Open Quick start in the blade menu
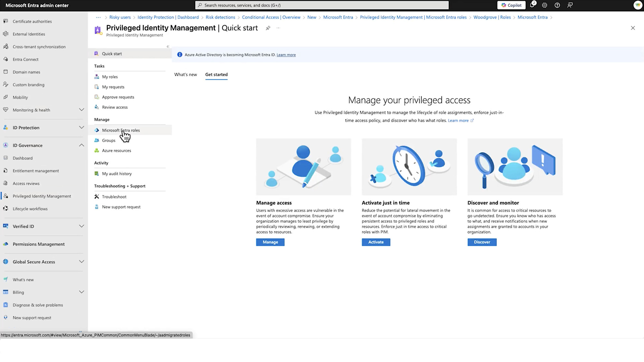 pyautogui.click(x=130, y=54)
